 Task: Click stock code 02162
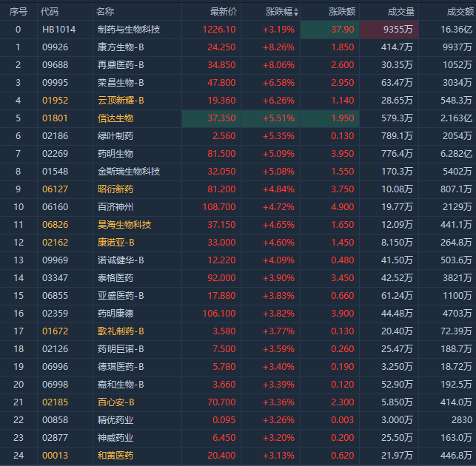(x=56, y=243)
